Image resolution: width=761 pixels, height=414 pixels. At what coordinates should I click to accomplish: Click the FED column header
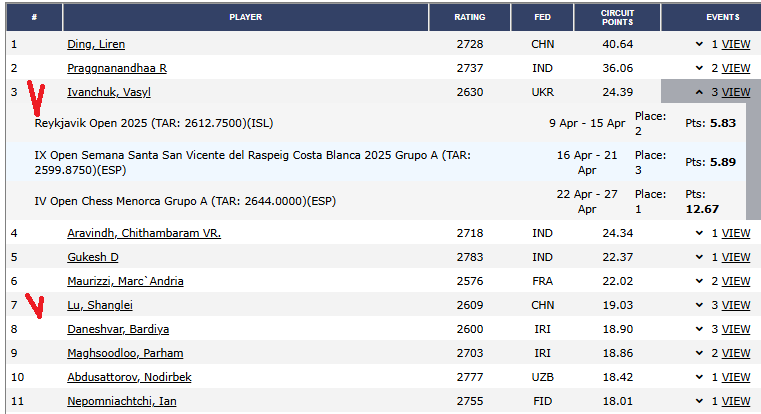(542, 17)
